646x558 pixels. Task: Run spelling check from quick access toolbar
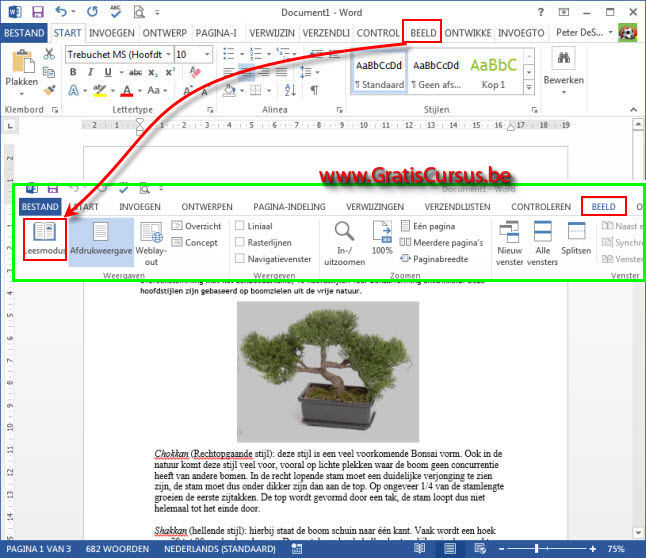116,12
